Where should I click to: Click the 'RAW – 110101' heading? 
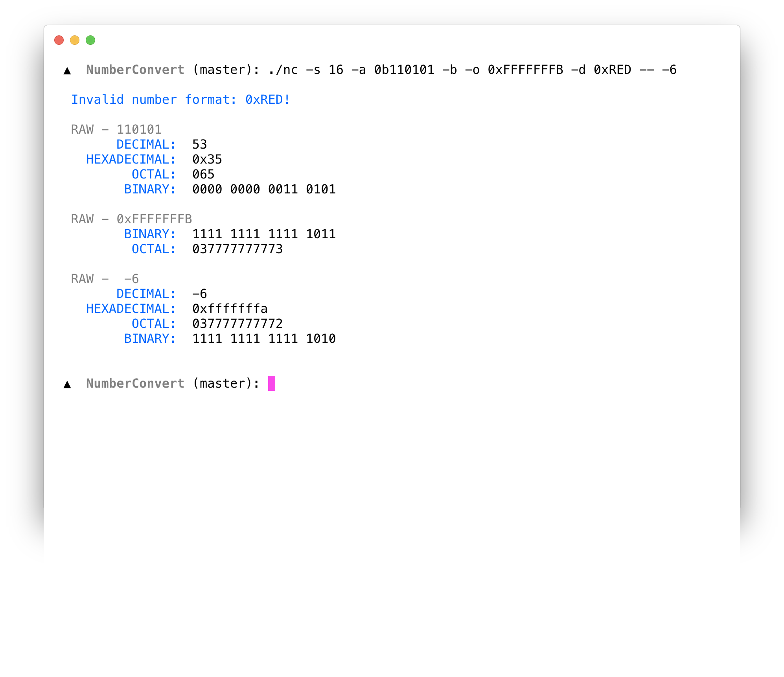point(116,130)
